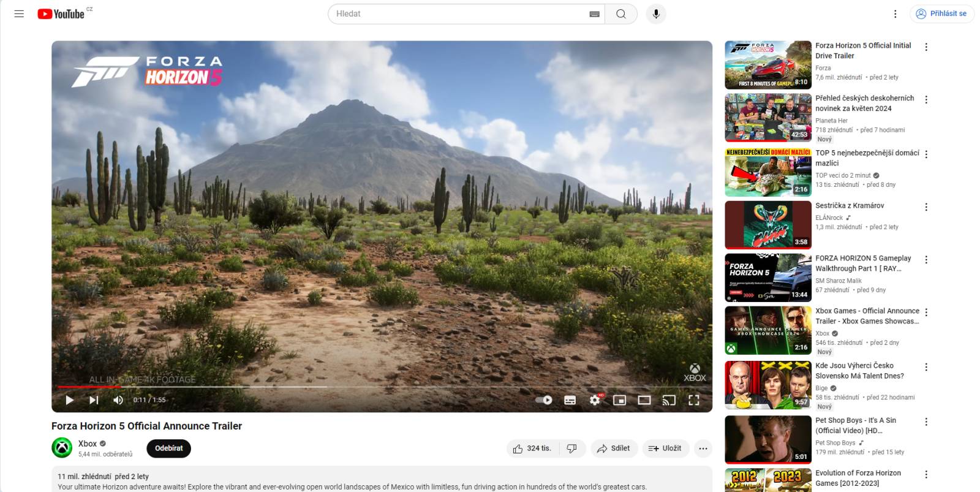Activate miniplayer mode
The image size is (980, 492).
[620, 400]
